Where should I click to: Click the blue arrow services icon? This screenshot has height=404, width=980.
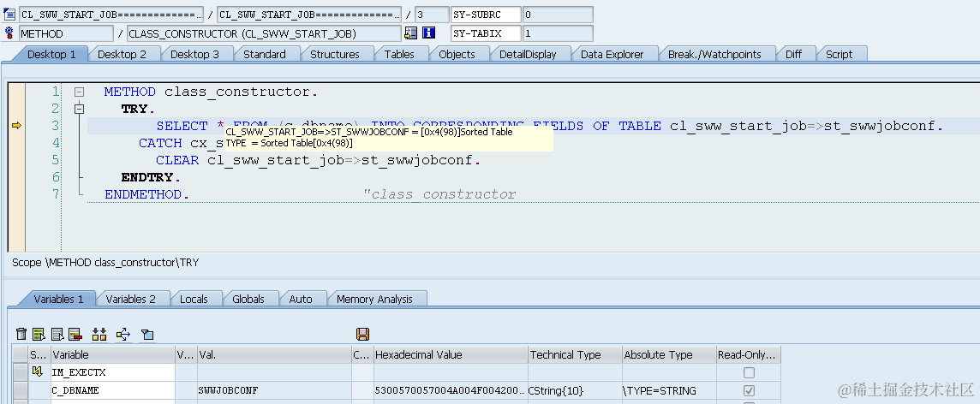123,334
